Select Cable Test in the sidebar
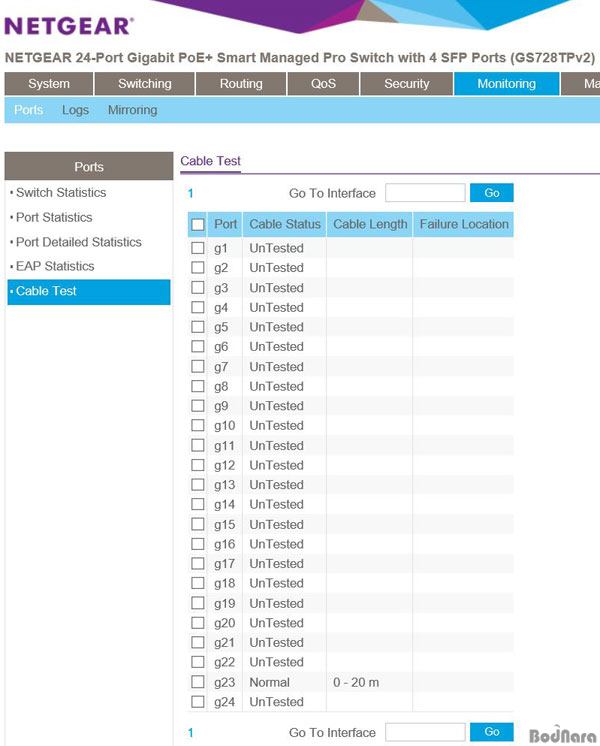Viewport: 600px width, 746px height. pos(89,292)
